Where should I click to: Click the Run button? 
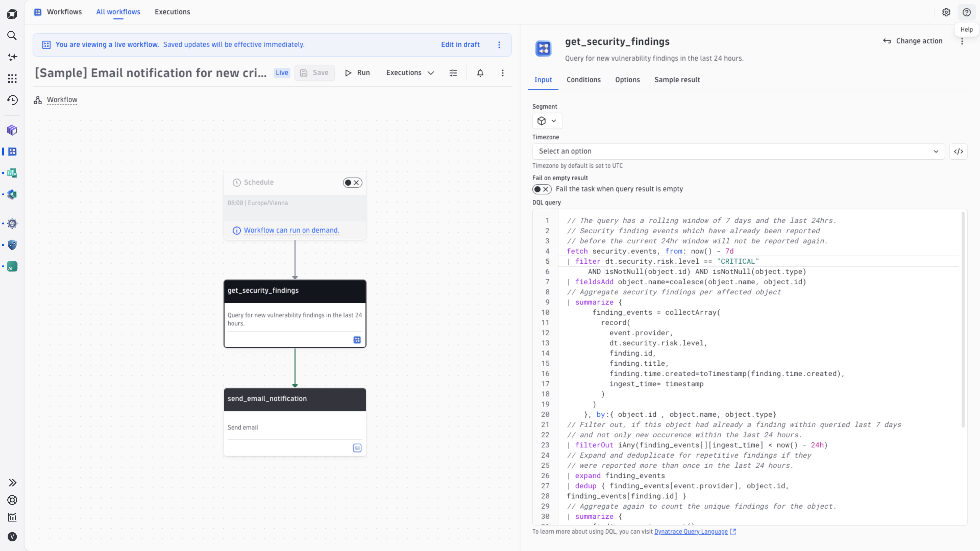pyautogui.click(x=357, y=73)
